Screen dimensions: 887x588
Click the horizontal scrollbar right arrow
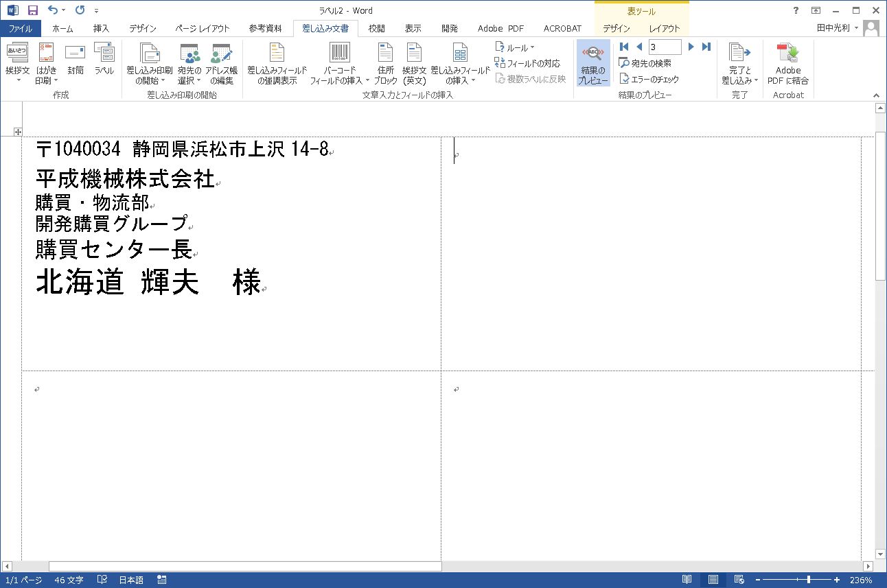(868, 566)
